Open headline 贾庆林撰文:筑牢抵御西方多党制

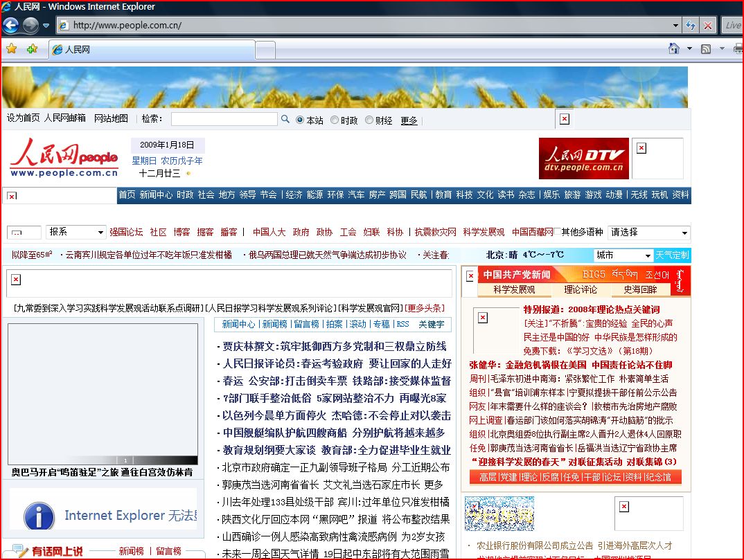335,347
